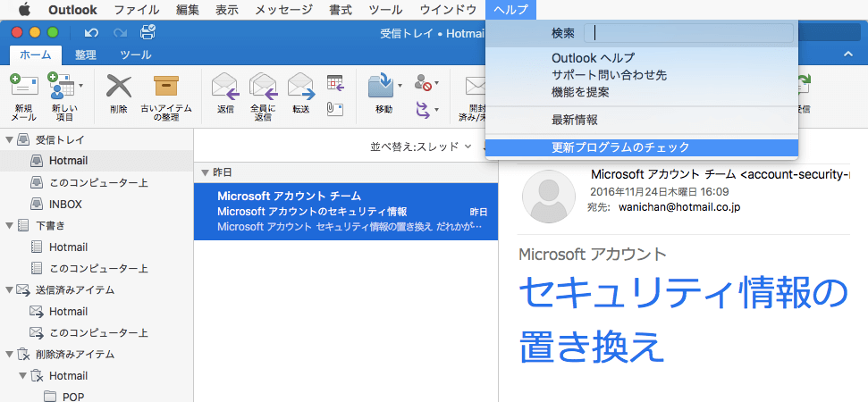This screenshot has width=868, height=402.
Task: Click the Archive box icon (古いアイテムの整理)
Action: tap(166, 86)
